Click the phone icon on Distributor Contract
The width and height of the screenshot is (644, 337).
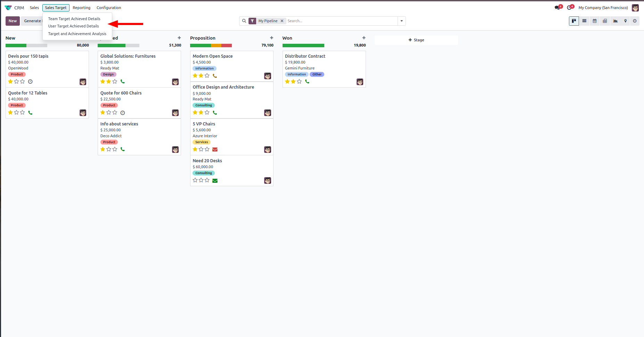tap(307, 82)
